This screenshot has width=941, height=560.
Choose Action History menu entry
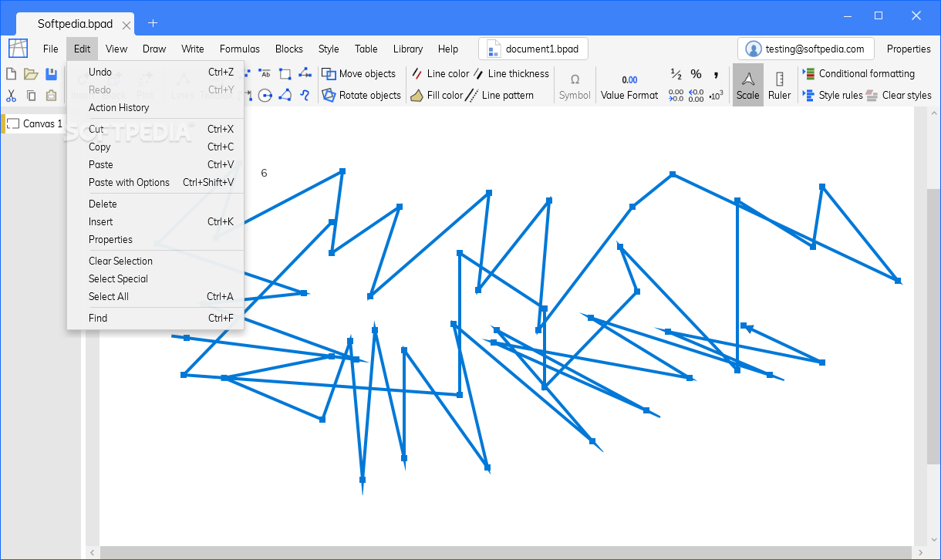(x=156, y=107)
